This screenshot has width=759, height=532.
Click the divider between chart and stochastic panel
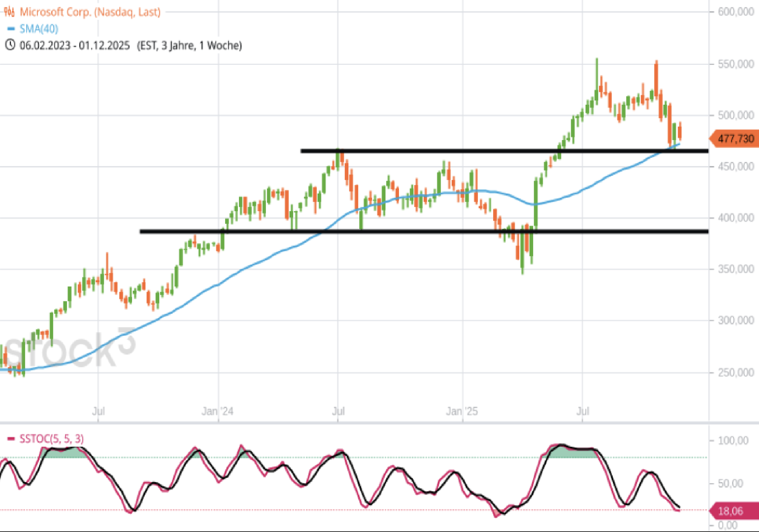pos(354,423)
